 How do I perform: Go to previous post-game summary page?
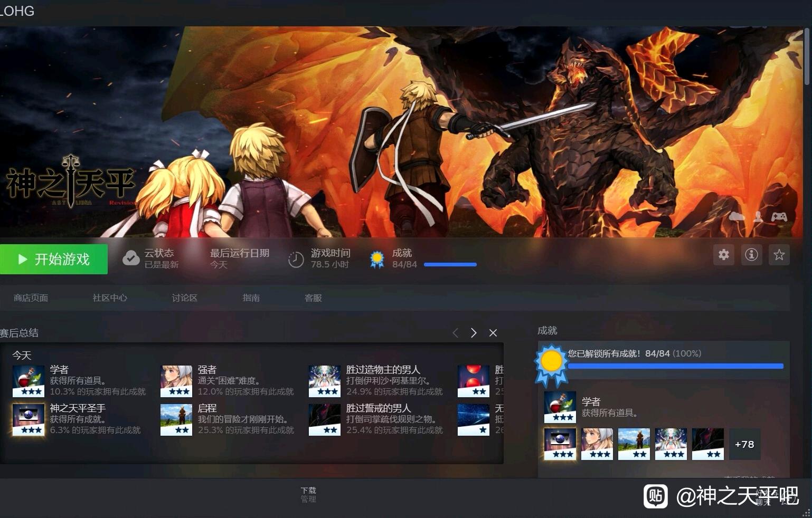[455, 333]
